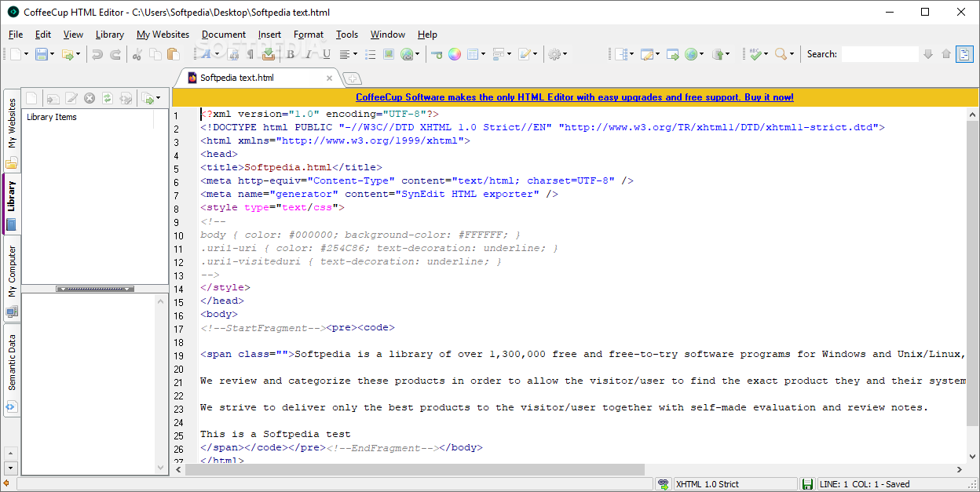Select the Library side tab
Screen dimensions: 980x492
[x=12, y=202]
